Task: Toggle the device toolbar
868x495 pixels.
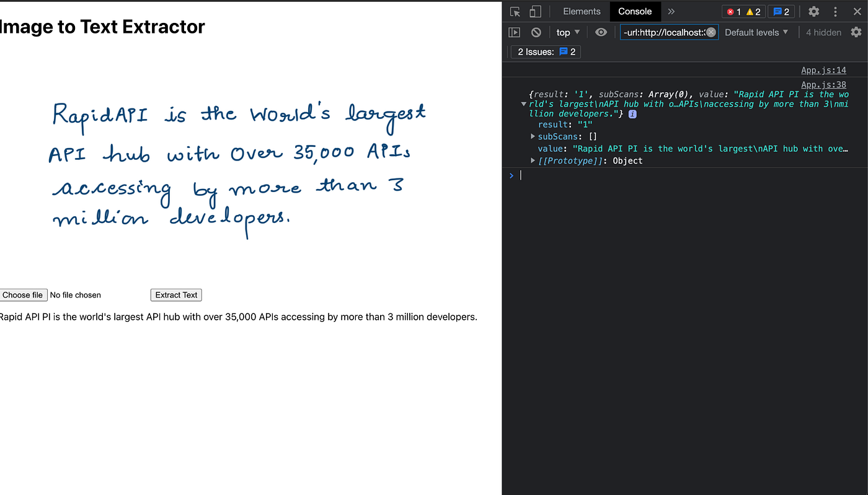Action: [535, 11]
